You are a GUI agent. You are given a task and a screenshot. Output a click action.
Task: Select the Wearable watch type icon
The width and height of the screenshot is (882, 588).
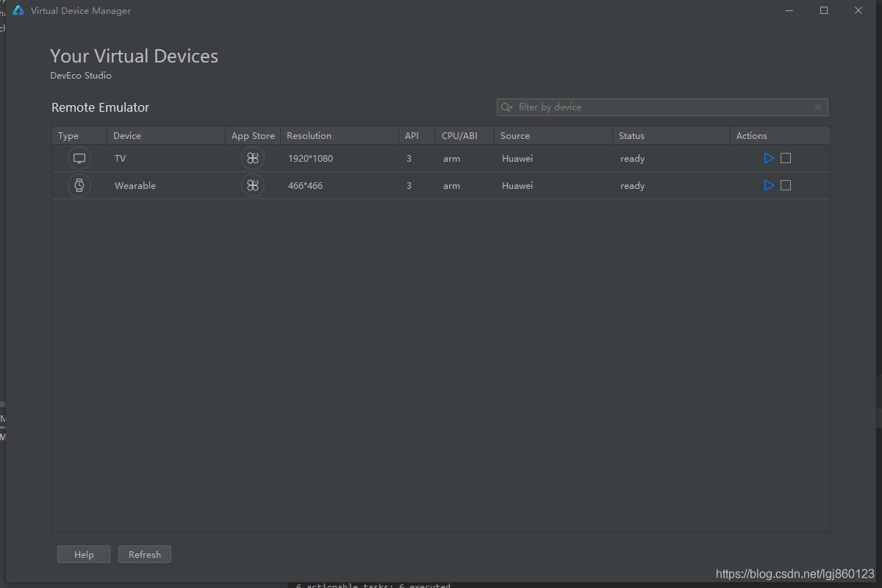(79, 185)
